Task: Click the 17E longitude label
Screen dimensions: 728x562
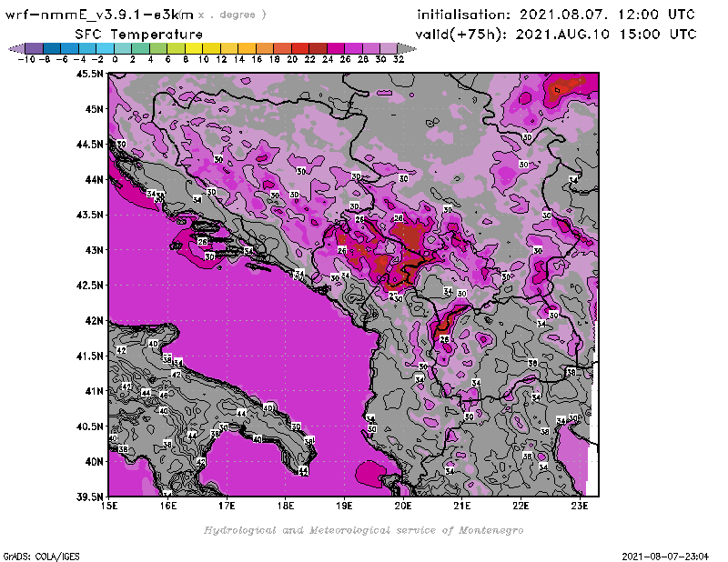Action: [227, 506]
